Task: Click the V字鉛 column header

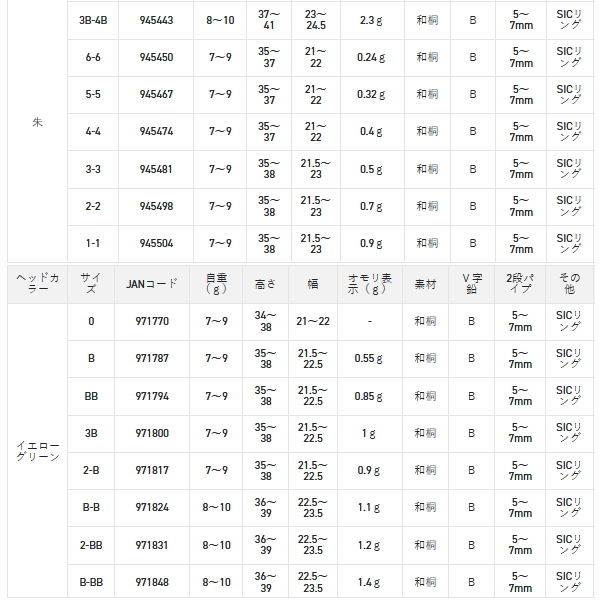Action: click(473, 284)
